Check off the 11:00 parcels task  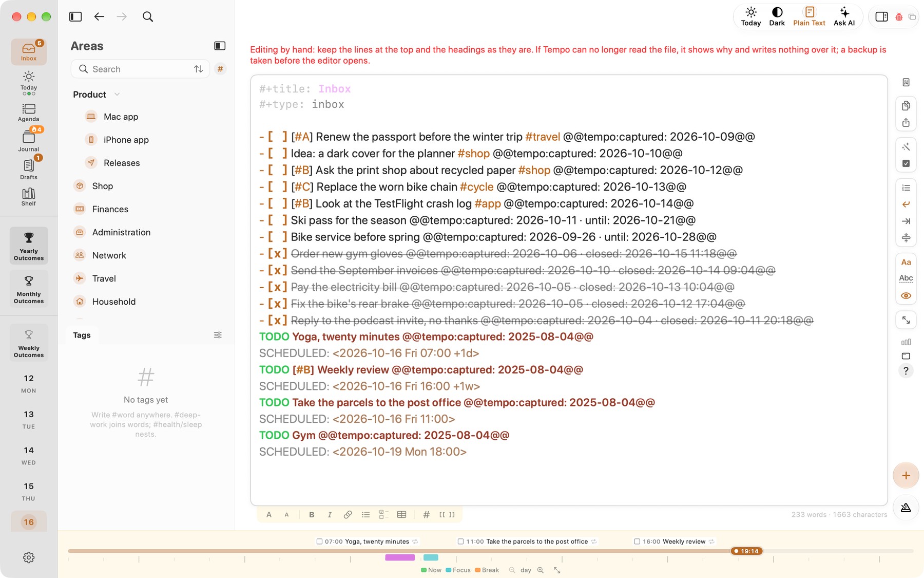460,542
